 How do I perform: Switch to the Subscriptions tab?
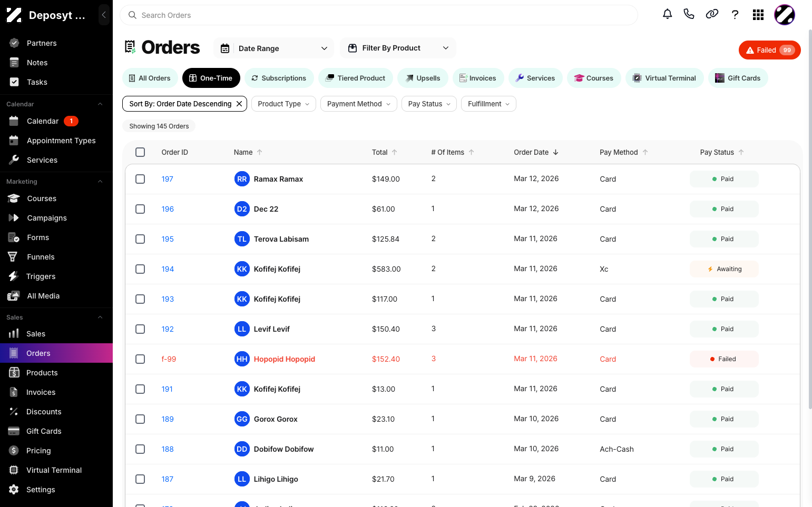point(279,78)
